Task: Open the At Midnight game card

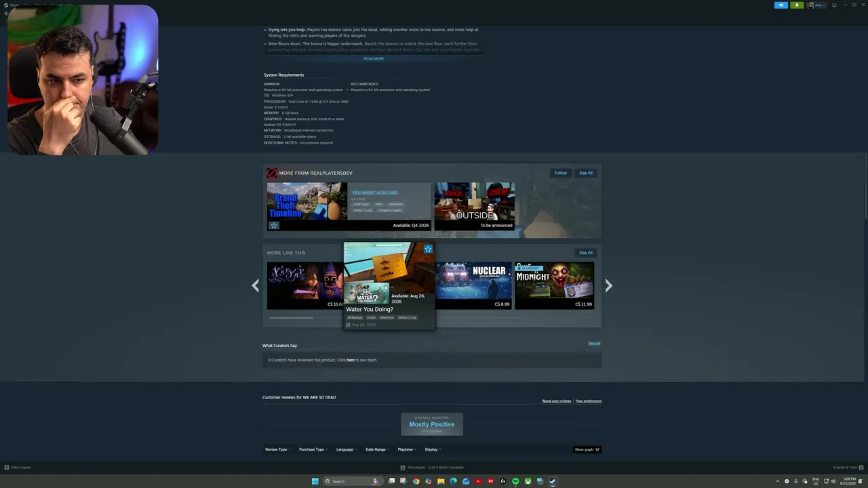Action: tap(555, 285)
